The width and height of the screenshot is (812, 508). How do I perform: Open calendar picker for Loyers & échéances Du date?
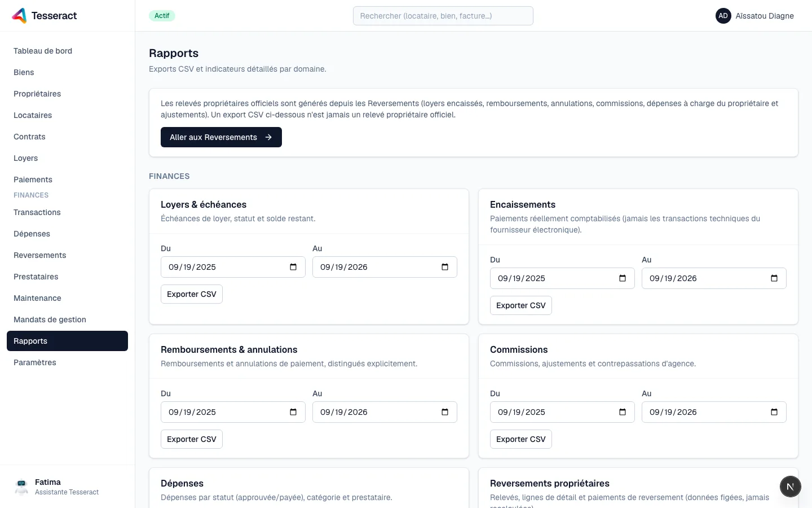(x=293, y=267)
